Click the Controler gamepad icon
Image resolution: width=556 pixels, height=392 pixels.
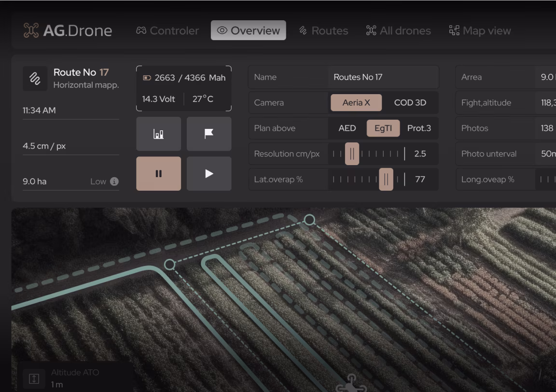[142, 30]
